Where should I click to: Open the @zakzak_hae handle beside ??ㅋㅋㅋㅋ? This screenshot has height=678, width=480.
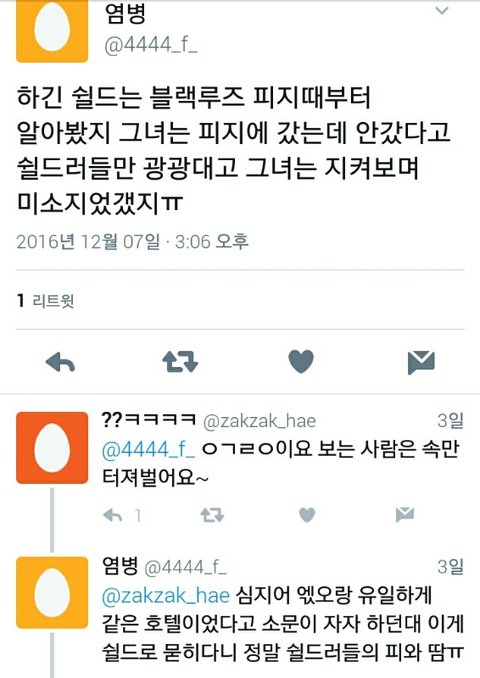[x=259, y=421]
